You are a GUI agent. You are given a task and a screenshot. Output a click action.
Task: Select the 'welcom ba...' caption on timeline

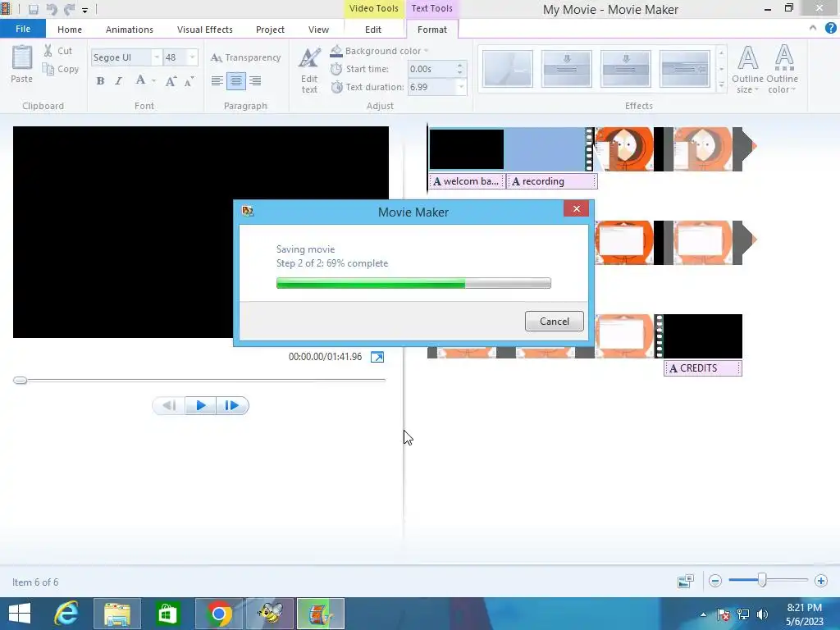[x=466, y=181]
